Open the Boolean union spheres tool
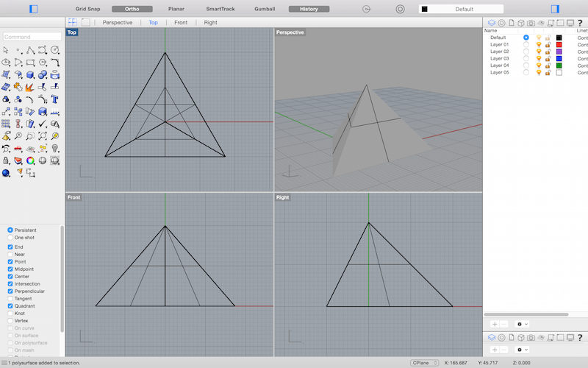588x368 pixels. coord(43,75)
